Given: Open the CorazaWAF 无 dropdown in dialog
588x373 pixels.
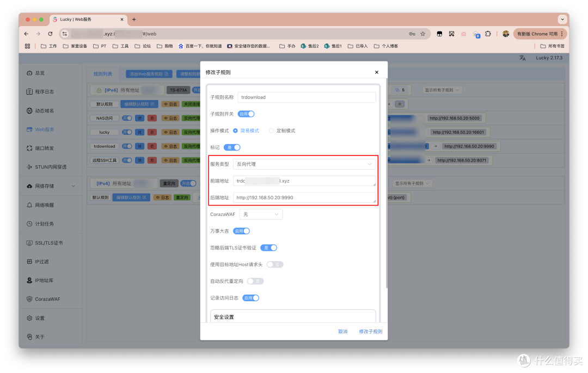Looking at the screenshot, I should pyautogui.click(x=261, y=214).
